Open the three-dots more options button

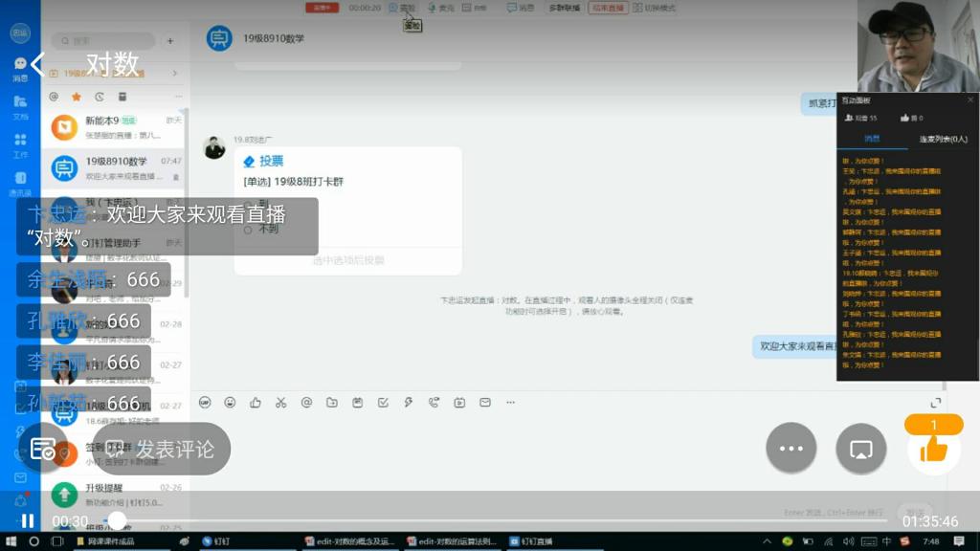(791, 449)
